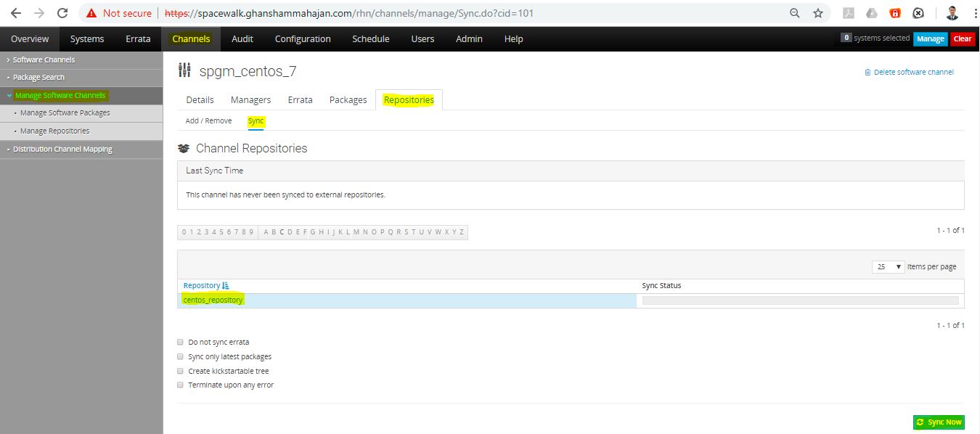The height and width of the screenshot is (434, 980).
Task: Tick the Create kickstartable tree option
Action: [180, 371]
